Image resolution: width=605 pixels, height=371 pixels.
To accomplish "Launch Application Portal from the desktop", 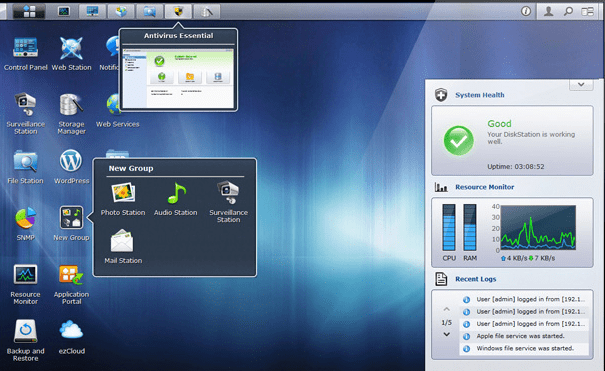I will [71, 284].
